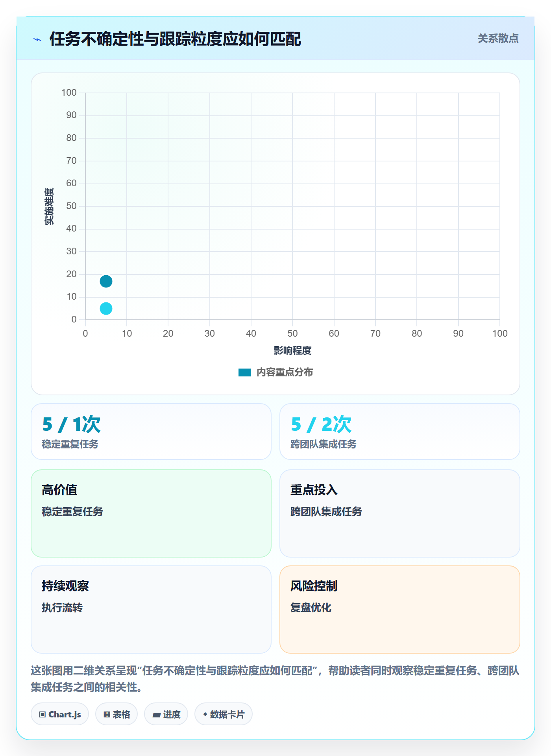Screen dimensions: 551x756
Task: Toggle the 内容重点分布 legend color box
Action: click(x=245, y=372)
